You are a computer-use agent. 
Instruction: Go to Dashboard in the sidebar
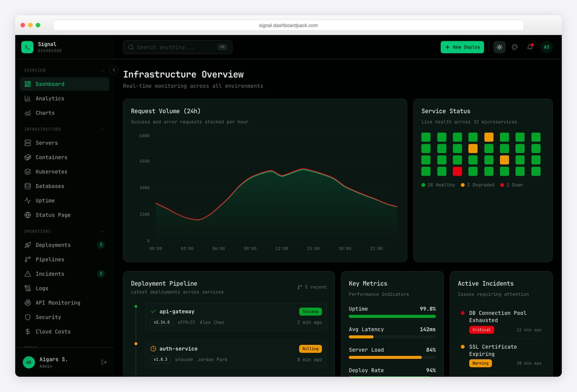coord(64,84)
